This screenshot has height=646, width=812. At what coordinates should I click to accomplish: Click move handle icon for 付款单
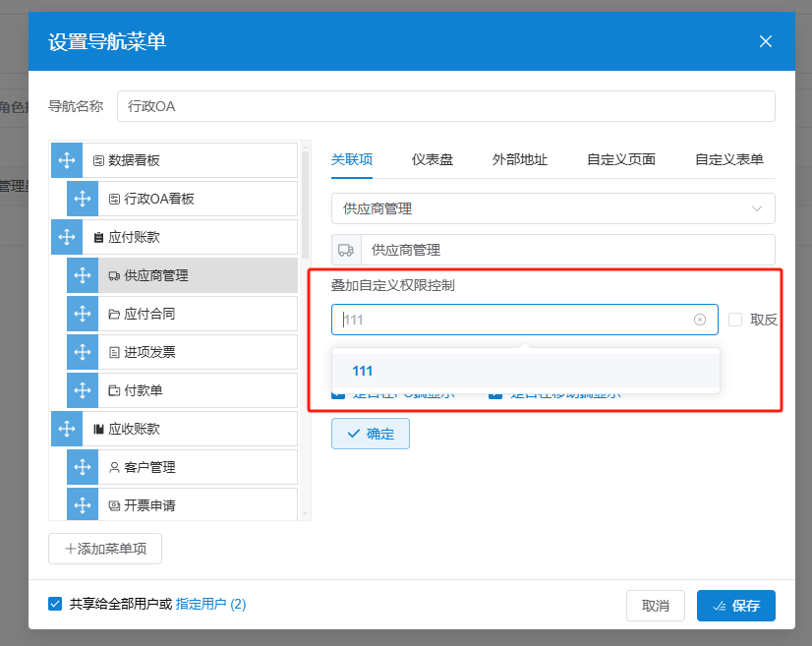pos(83,390)
